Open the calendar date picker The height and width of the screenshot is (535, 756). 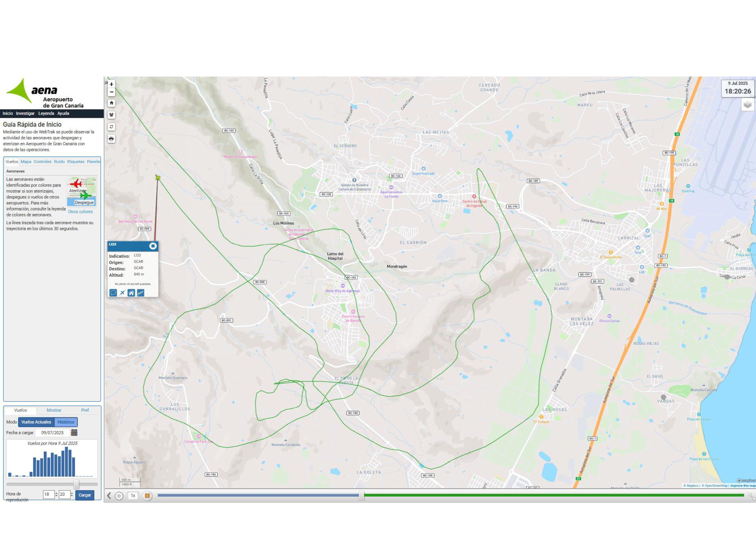[74, 433]
